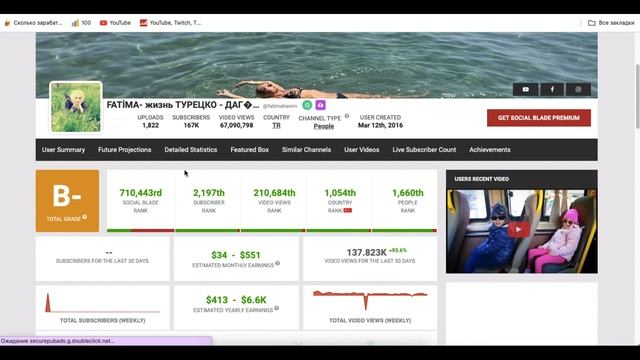Screen dimensions: 640x360
Task: Click the TR country link
Action: (x=276, y=126)
